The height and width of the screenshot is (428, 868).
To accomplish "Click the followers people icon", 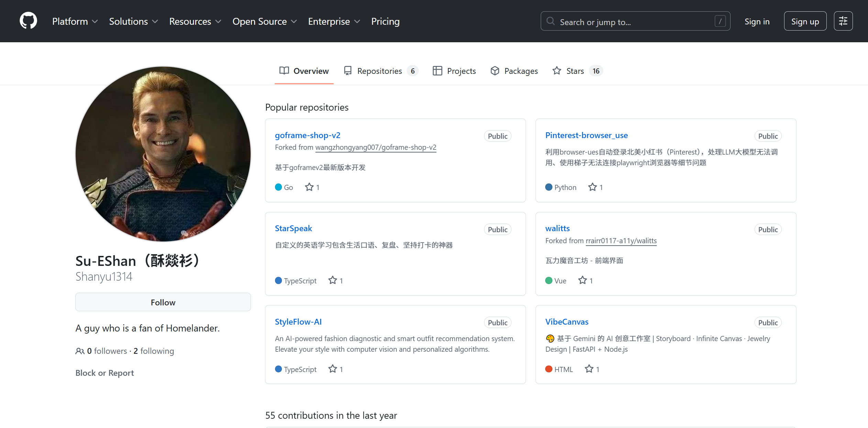I will (x=80, y=351).
